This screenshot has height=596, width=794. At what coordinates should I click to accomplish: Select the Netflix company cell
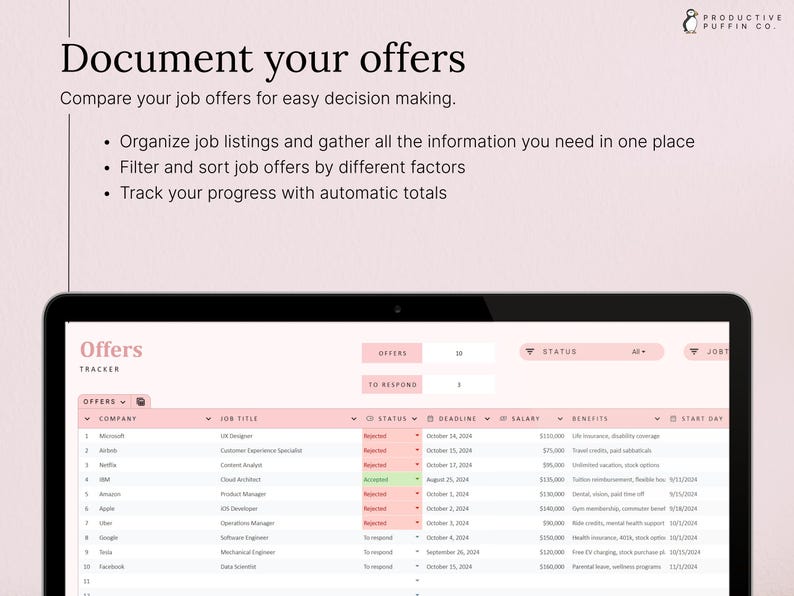pyautogui.click(x=156, y=465)
